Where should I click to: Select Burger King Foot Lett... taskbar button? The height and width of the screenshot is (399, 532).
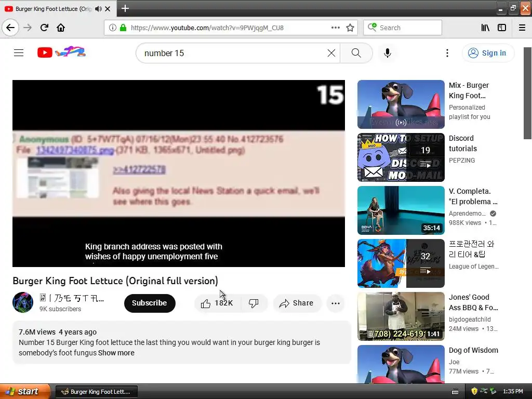coord(96,392)
